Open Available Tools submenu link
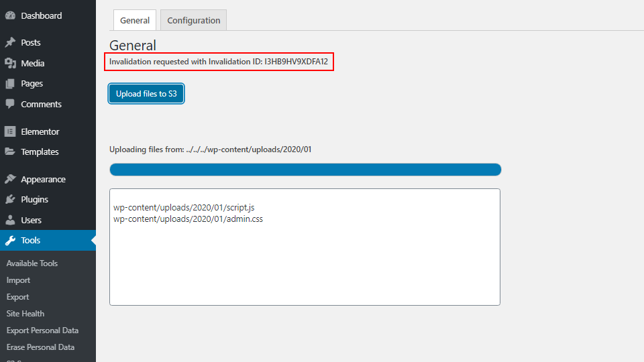Image resolution: width=644 pixels, height=362 pixels. (32, 263)
